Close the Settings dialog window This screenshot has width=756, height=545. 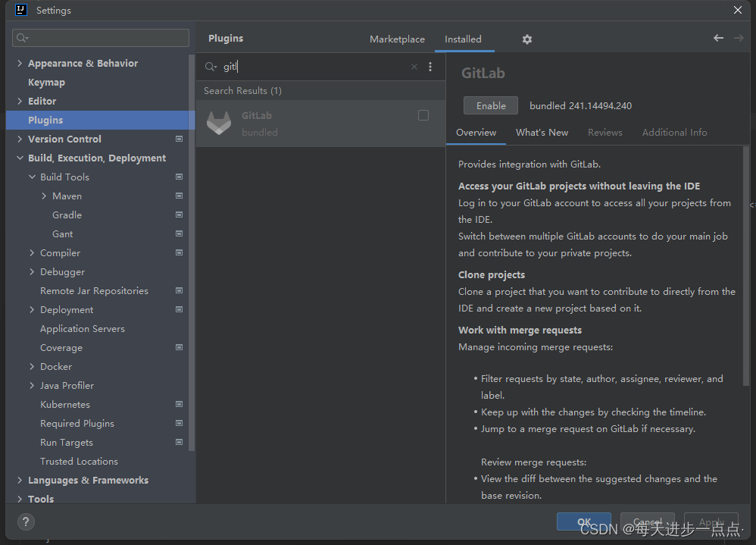tap(738, 10)
